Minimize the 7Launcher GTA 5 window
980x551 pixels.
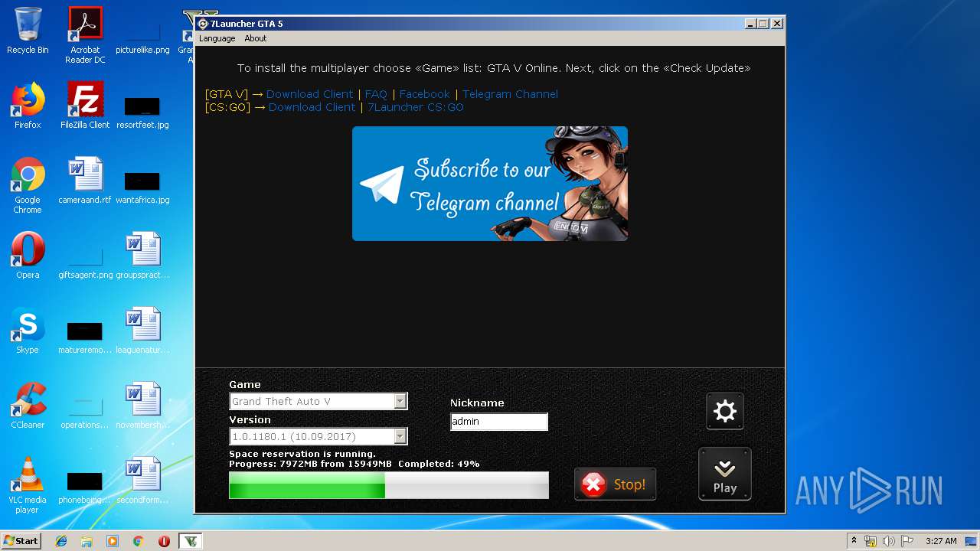pos(750,24)
